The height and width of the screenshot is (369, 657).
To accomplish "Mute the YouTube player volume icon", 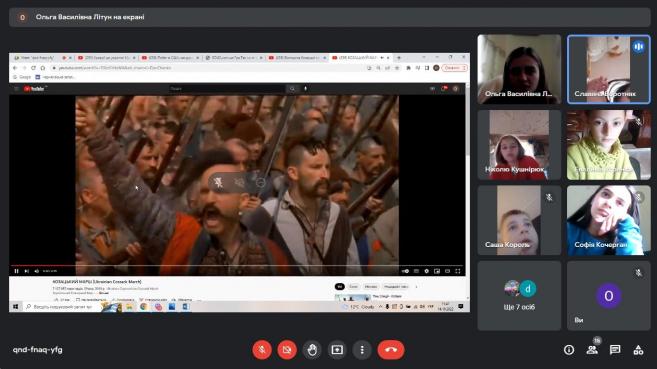I will (36, 271).
